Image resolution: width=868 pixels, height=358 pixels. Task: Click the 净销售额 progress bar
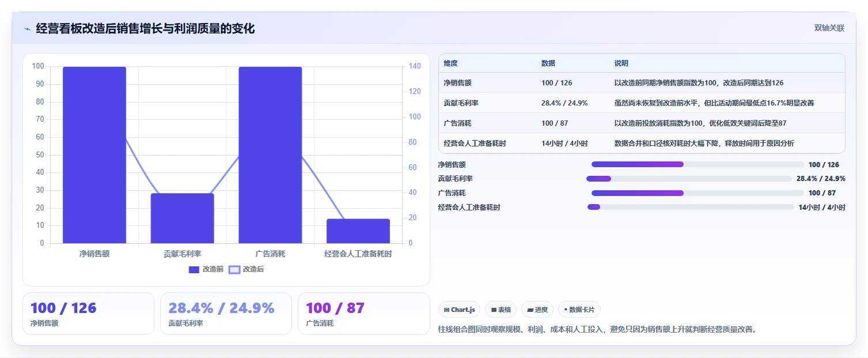pyautogui.click(x=698, y=164)
